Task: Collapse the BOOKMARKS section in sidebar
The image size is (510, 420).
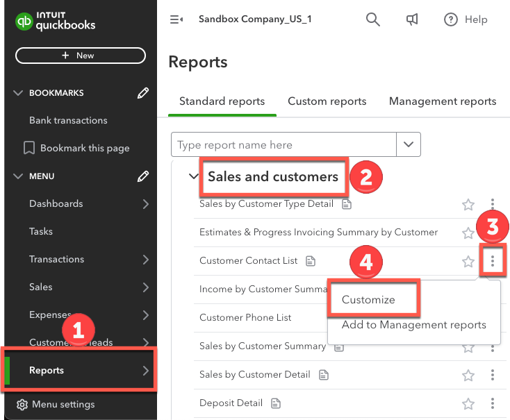Action: 18,93
